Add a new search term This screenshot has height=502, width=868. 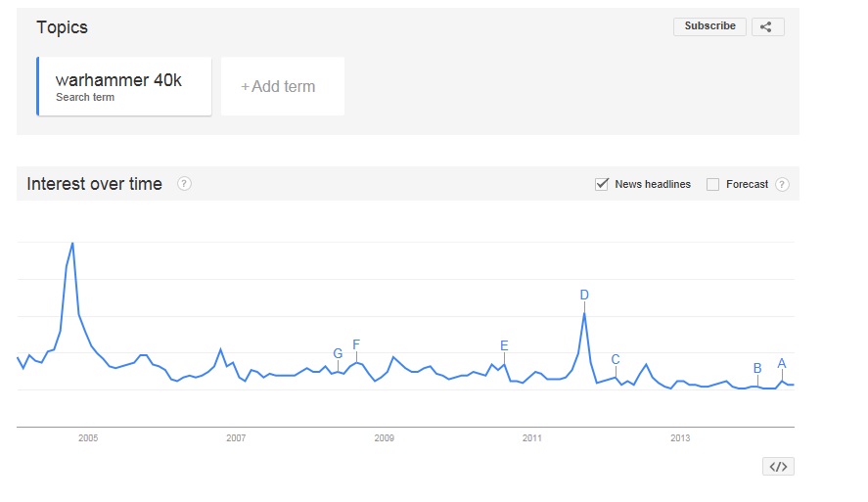tap(283, 86)
